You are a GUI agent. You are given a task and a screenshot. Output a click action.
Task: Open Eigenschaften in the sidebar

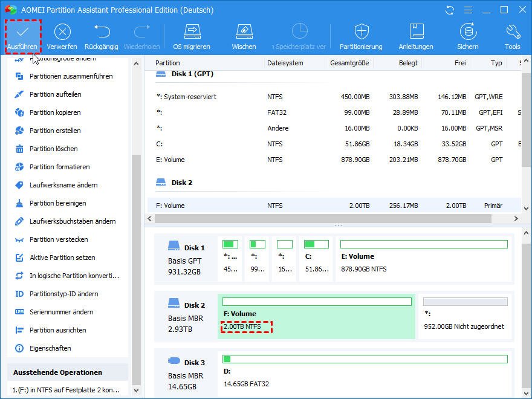point(50,348)
